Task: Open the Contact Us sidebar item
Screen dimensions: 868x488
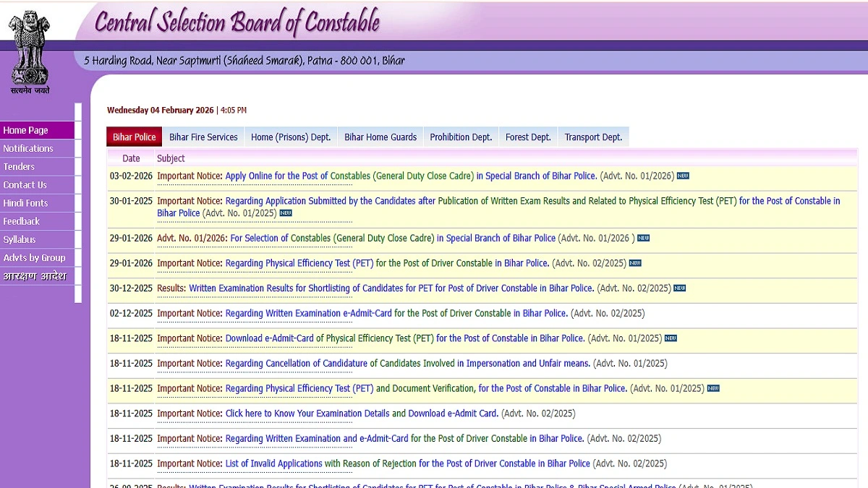Action: click(x=25, y=185)
